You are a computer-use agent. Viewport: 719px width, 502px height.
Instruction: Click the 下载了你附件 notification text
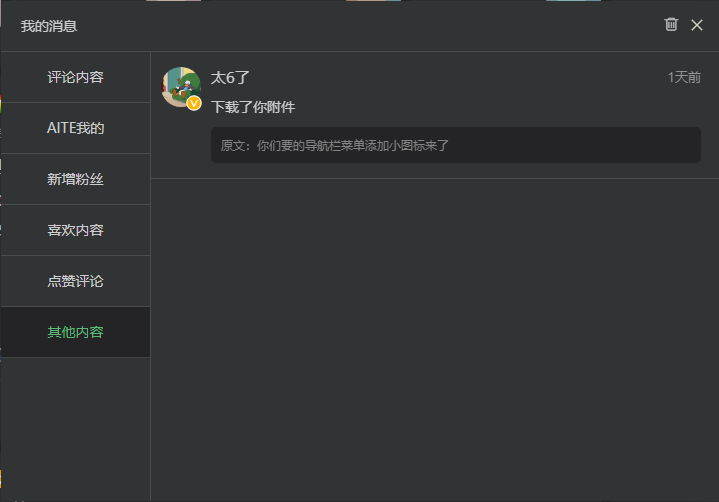click(253, 107)
